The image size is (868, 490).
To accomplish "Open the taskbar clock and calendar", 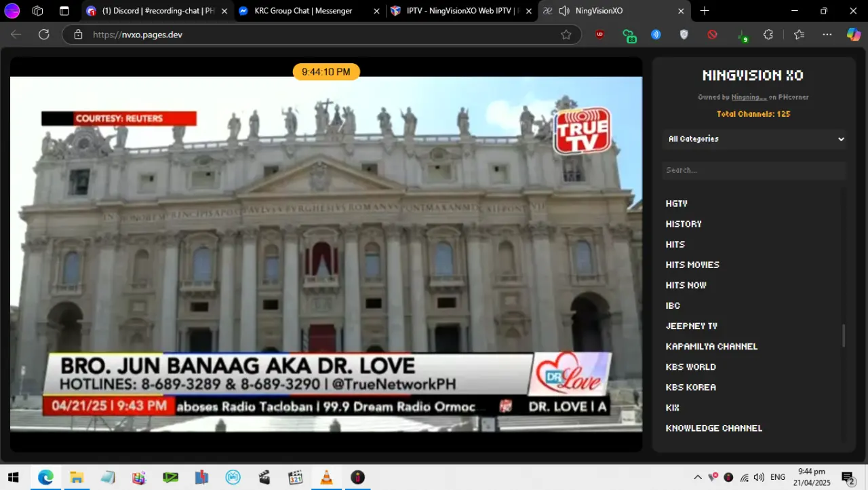I will click(x=812, y=477).
